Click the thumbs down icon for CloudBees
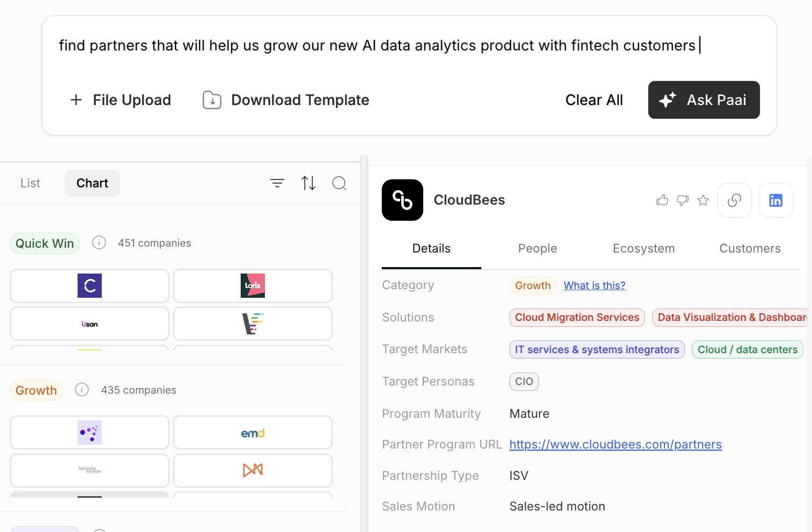Viewport: 812px width, 532px height. tap(683, 200)
